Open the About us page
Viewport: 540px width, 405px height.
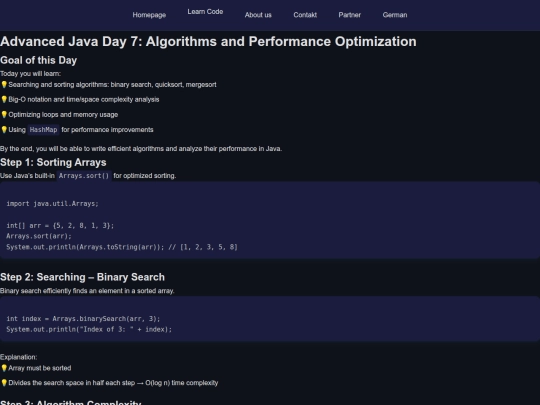click(258, 15)
